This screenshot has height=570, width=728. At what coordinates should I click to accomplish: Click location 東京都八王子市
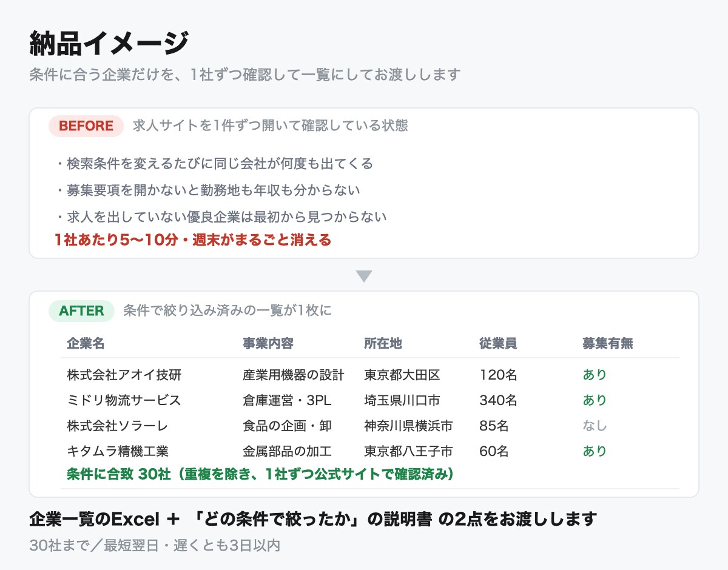point(408,451)
